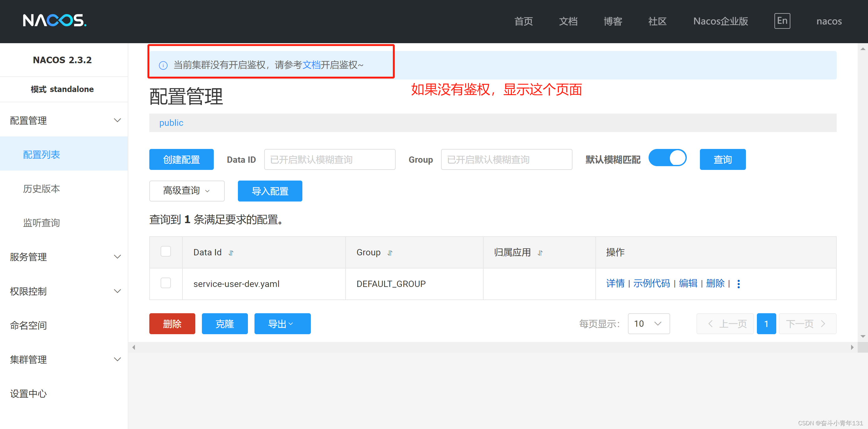
Task: Sort table by the 归属应用 column
Action: (x=540, y=253)
